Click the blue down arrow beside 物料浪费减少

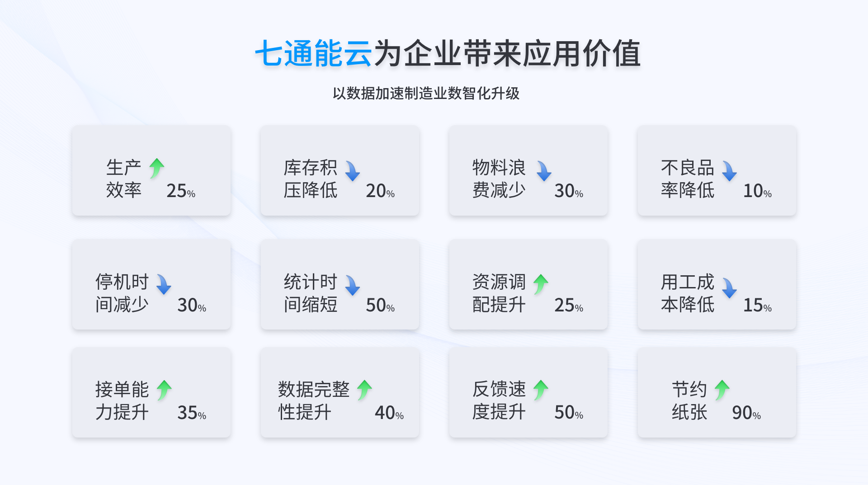click(544, 171)
